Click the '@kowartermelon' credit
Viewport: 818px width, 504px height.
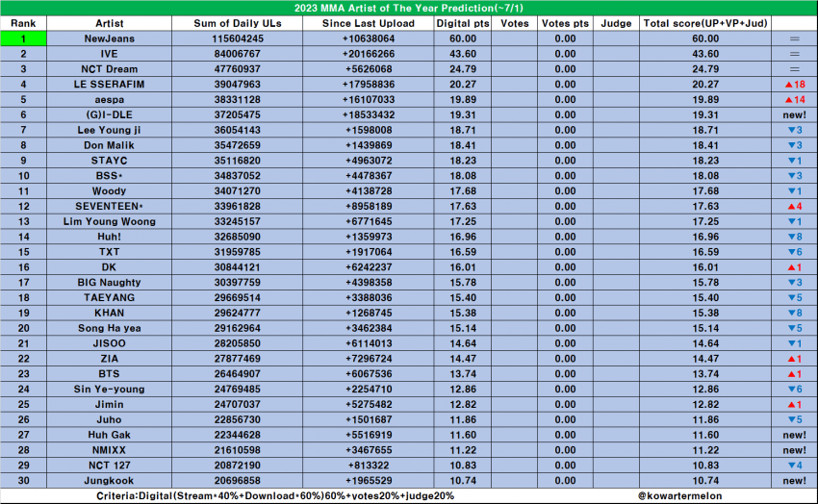679,495
